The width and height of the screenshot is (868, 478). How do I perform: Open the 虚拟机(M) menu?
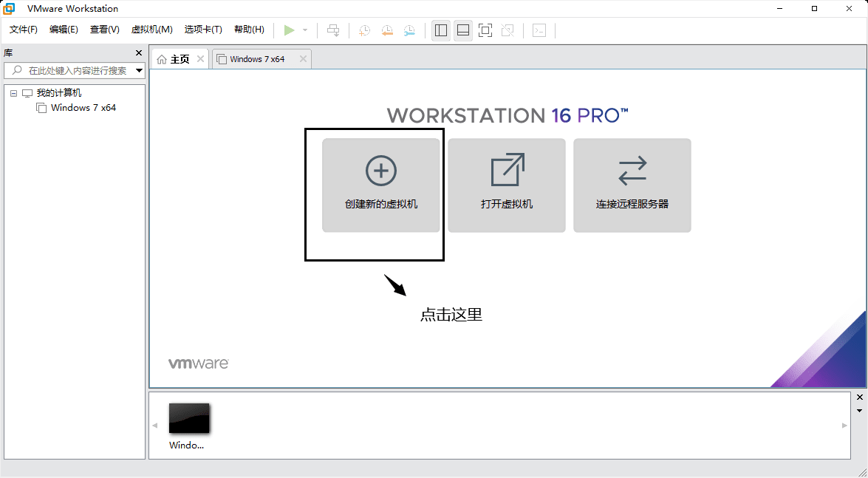[151, 30]
